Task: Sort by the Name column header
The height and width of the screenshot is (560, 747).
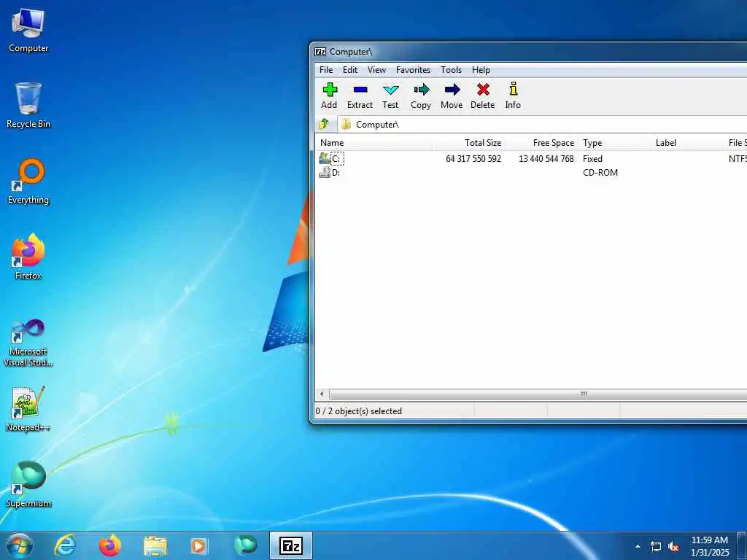Action: coord(374,143)
